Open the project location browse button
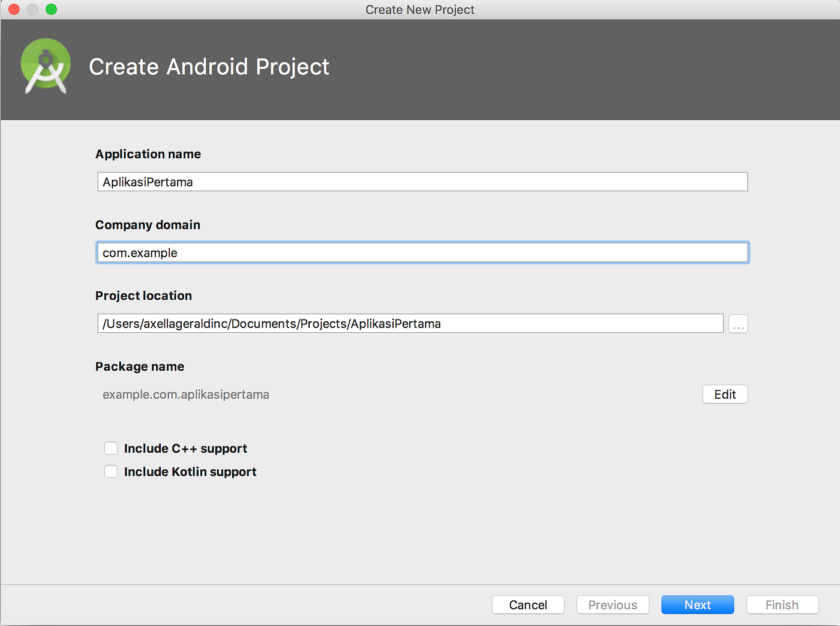840x626 pixels. pyautogui.click(x=738, y=323)
